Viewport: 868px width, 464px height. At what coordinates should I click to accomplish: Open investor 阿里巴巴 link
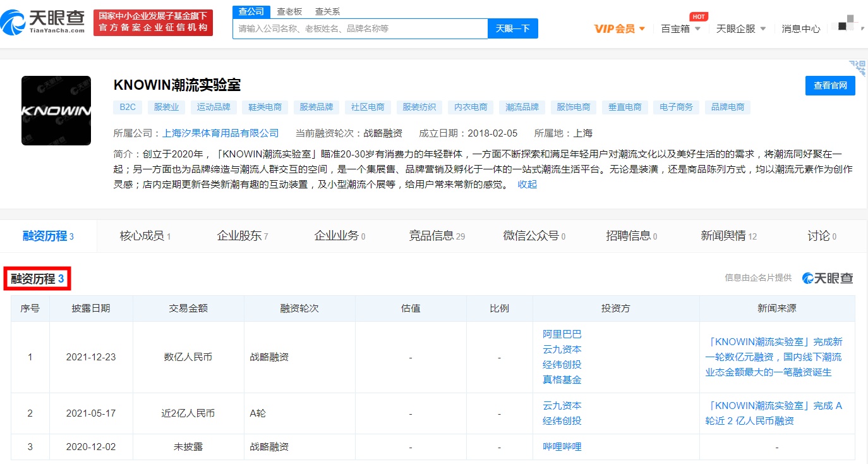pos(562,334)
